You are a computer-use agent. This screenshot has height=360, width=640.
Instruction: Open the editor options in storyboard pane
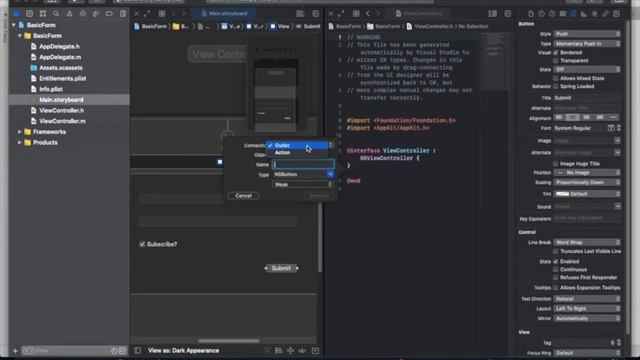tap(300, 13)
